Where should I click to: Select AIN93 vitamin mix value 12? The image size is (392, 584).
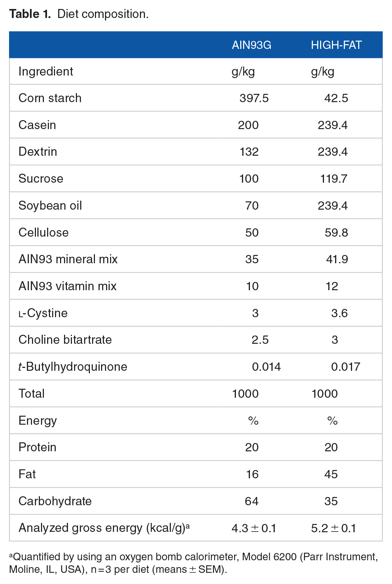[x=332, y=286]
